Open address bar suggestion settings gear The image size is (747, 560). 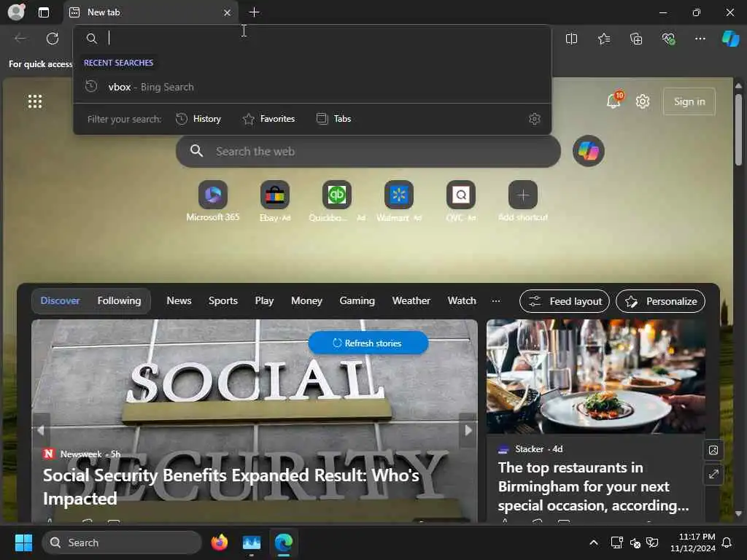point(535,119)
